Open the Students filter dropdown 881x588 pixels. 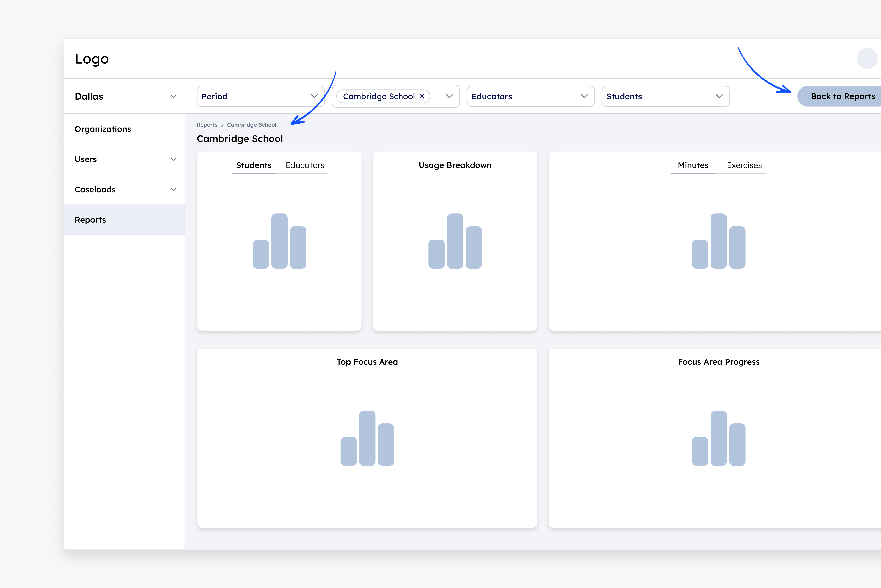(x=666, y=96)
